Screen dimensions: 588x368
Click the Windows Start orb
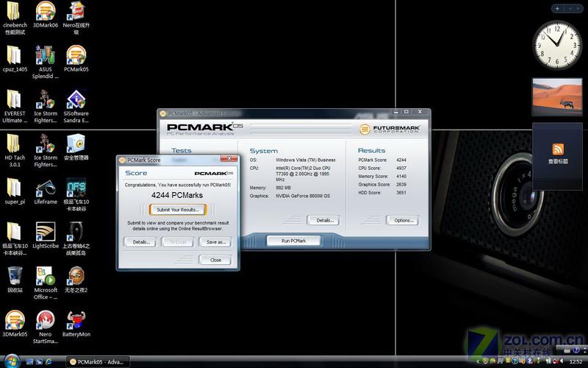coord(12,361)
